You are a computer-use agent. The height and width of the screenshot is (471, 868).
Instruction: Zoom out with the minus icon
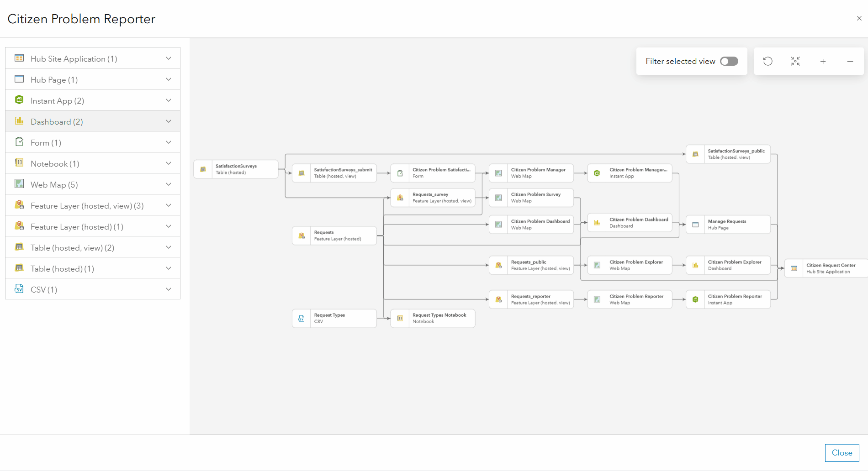850,61
